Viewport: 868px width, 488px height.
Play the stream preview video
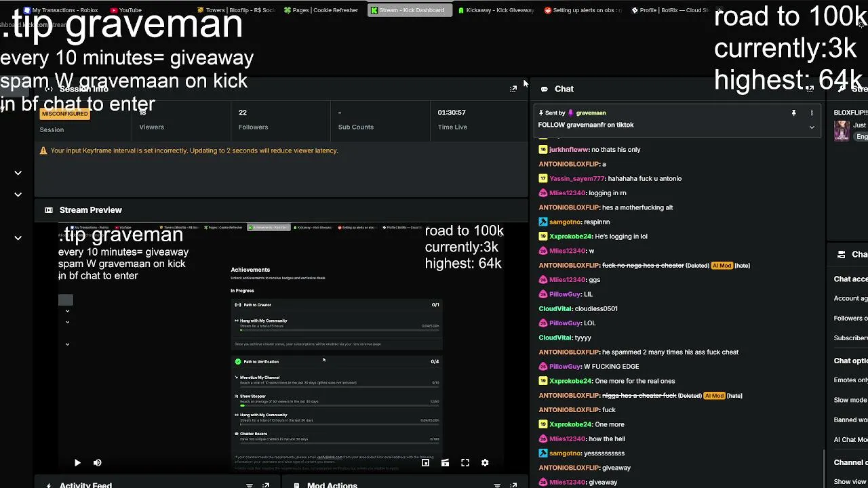pos(77,463)
